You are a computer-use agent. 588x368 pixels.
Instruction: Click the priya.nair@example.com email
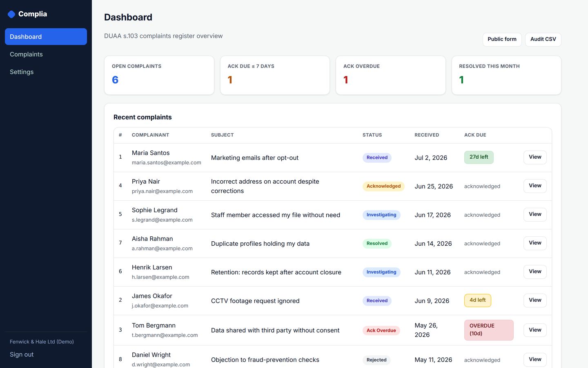(x=162, y=191)
